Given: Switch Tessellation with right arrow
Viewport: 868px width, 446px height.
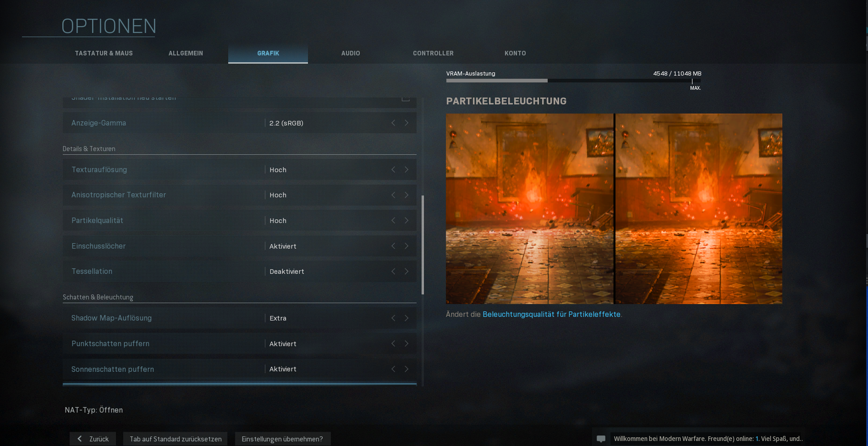Looking at the screenshot, I should [407, 272].
